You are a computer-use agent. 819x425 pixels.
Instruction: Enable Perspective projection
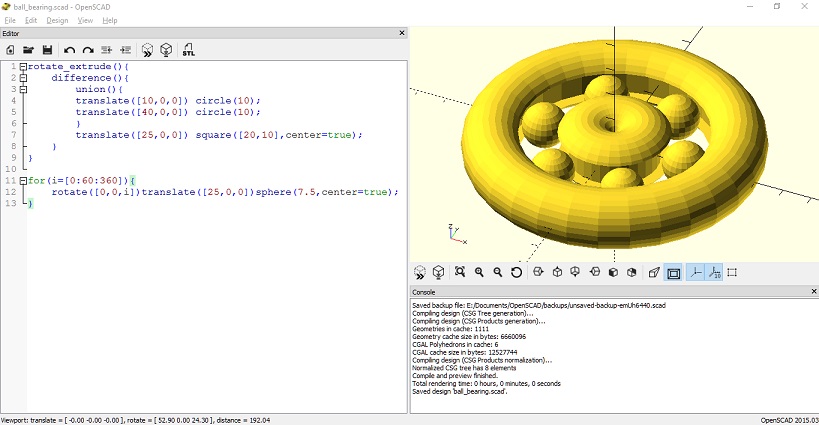654,272
